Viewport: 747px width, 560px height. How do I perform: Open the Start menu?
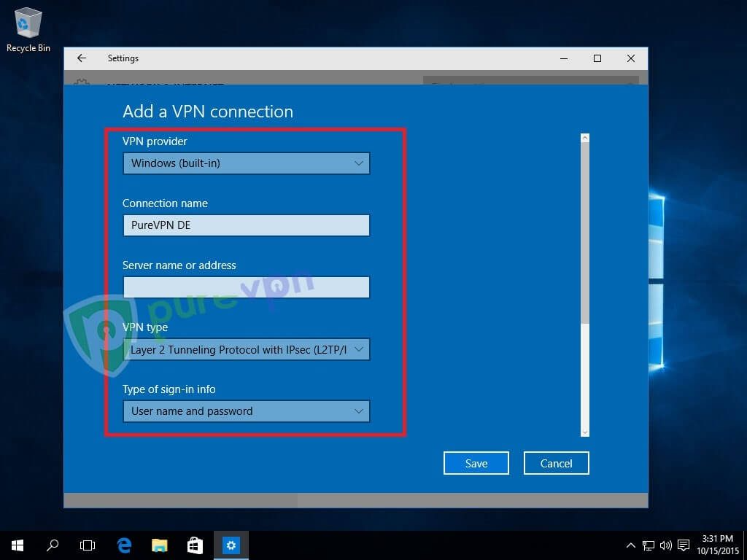[17, 545]
